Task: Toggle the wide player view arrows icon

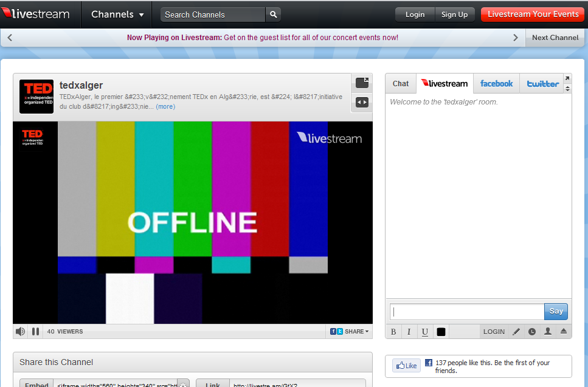Action: [362, 102]
